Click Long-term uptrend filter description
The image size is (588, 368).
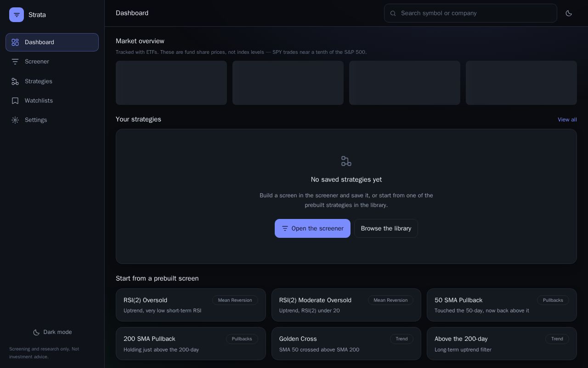(463, 350)
